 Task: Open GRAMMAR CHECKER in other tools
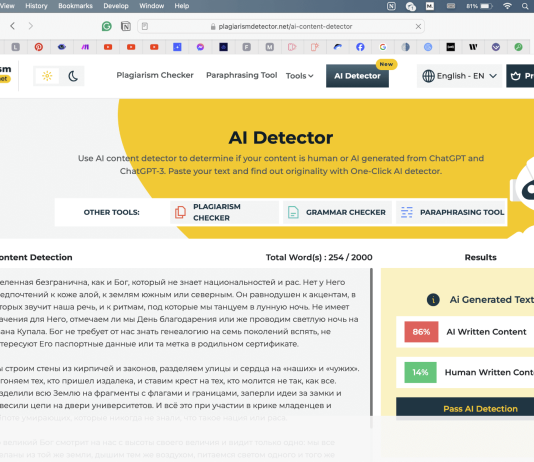pos(337,212)
